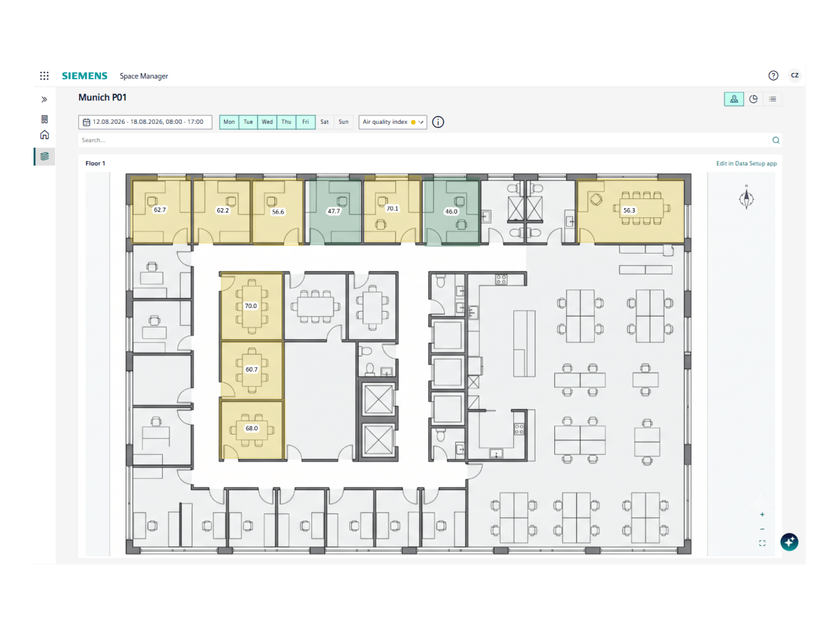Toggle the Fri weekday filter
This screenshot has width=840, height=630.
point(306,122)
